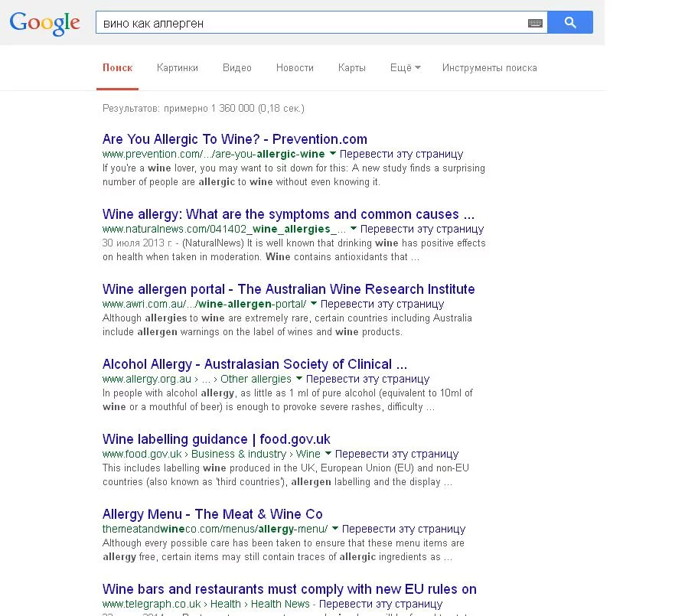Viewport: 698px width, 616px height.
Task: Translate the awri.com.au result page
Action: [382, 304]
